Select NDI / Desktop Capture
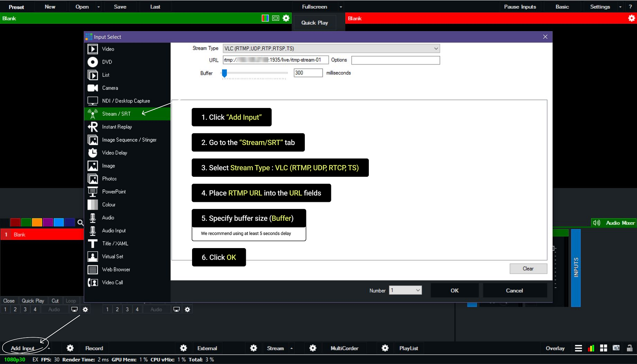The width and height of the screenshot is (637, 364). point(127,101)
